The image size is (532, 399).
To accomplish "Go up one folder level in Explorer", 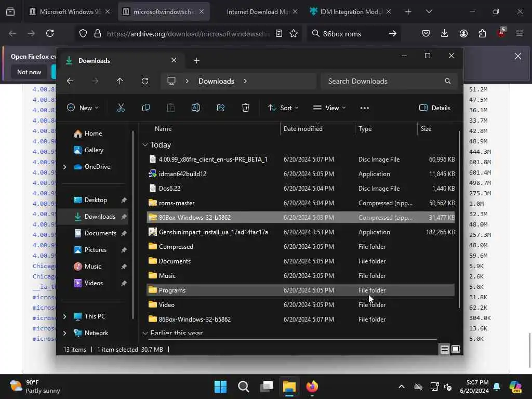I will (x=120, y=81).
